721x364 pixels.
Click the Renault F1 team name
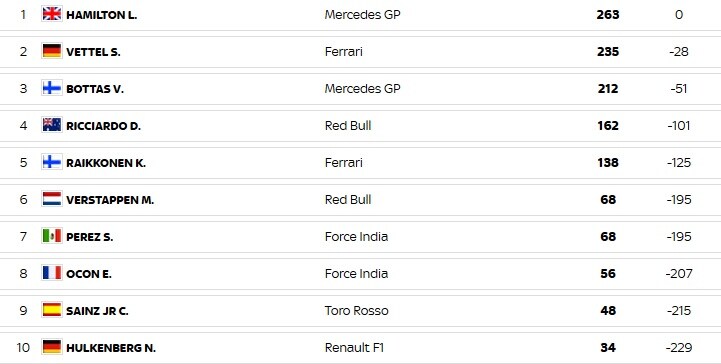[354, 348]
